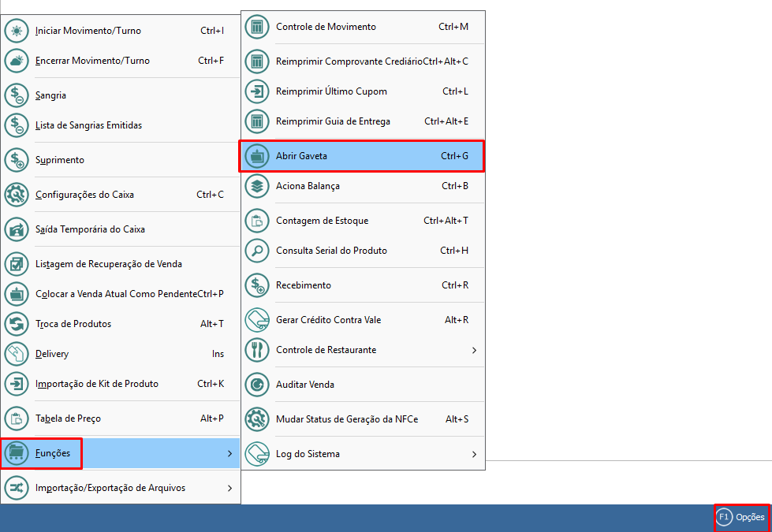Click the magnifier icon for Consulta Serial
This screenshot has width=772, height=532.
[x=257, y=251]
